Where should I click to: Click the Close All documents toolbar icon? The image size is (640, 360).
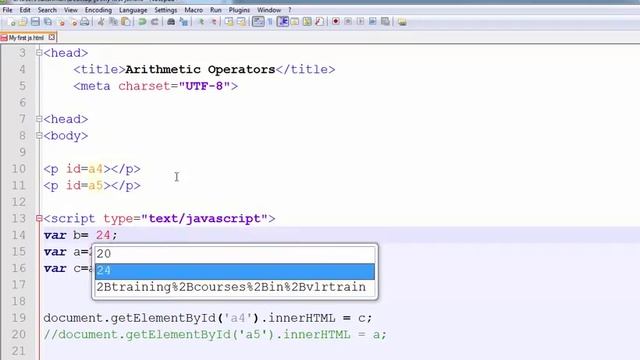(73, 22)
